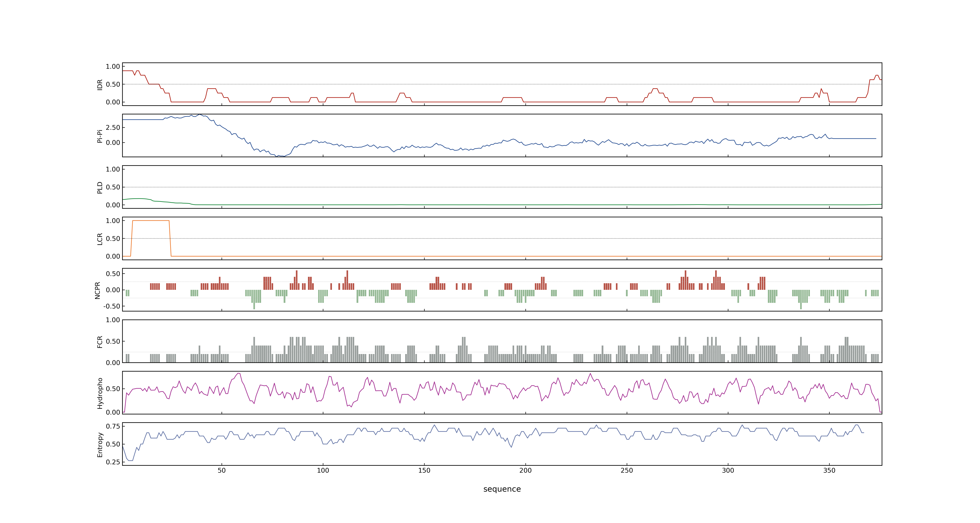Click the 2.50 tick of Pi-Pi panel
This screenshot has height=523, width=980.
[113, 128]
